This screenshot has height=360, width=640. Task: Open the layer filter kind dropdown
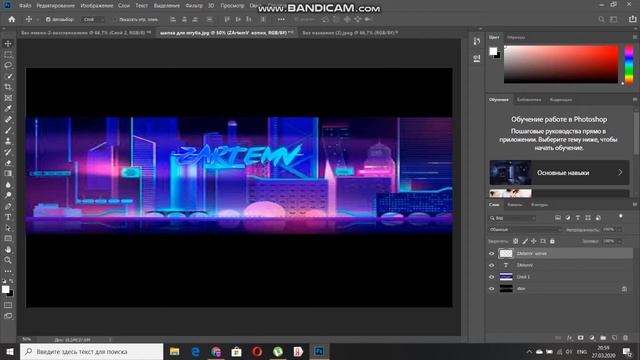click(513, 218)
